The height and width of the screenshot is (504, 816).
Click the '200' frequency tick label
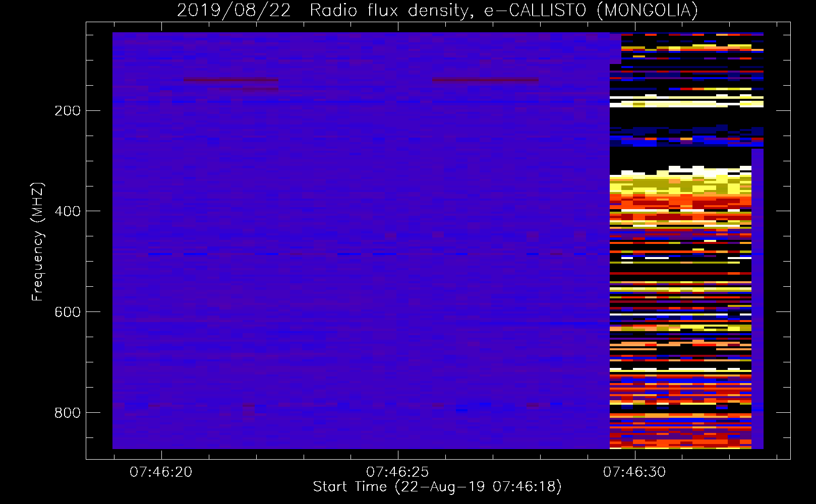(68, 111)
